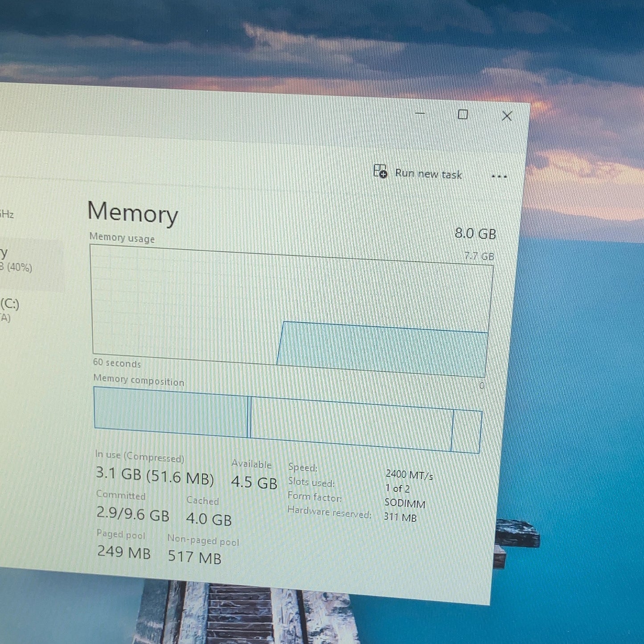Close the Task Manager window

[x=507, y=116]
